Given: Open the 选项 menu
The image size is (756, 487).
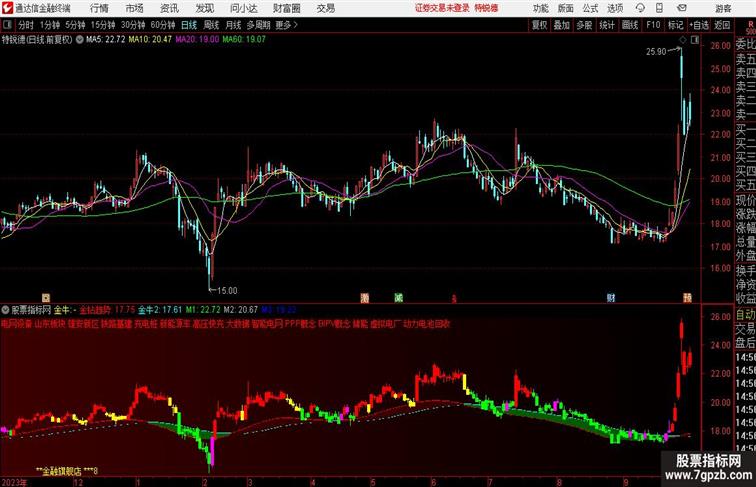Looking at the screenshot, I should [615, 8].
